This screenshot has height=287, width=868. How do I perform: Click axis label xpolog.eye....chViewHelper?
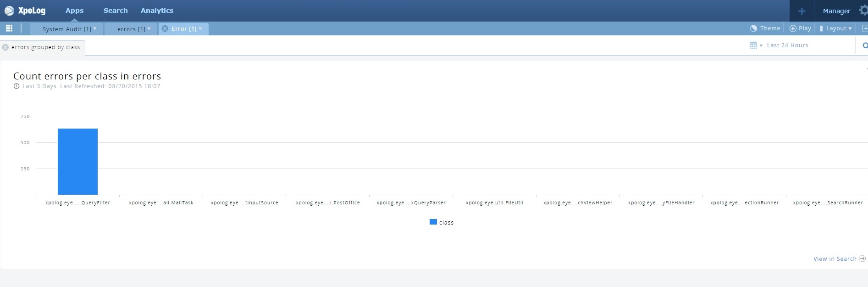click(x=578, y=203)
